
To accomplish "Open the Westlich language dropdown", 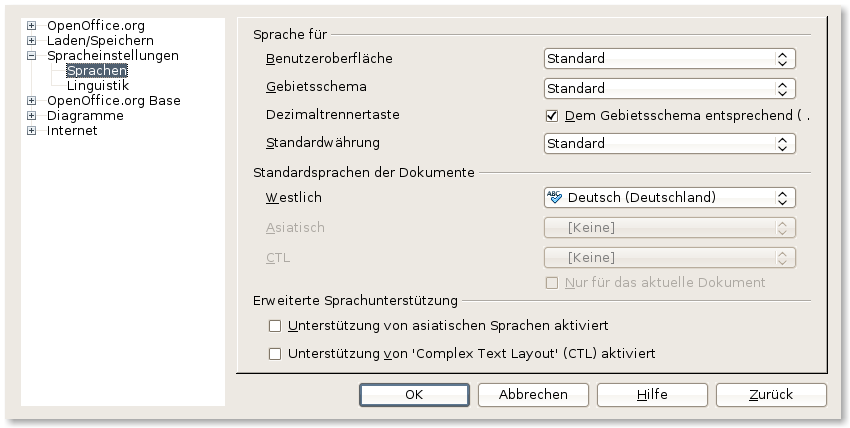I will point(670,197).
